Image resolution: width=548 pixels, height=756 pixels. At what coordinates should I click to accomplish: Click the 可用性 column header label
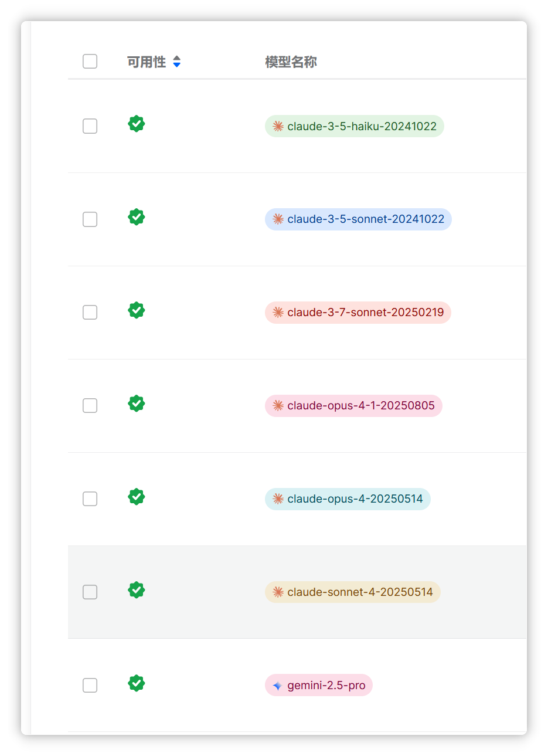point(147,62)
